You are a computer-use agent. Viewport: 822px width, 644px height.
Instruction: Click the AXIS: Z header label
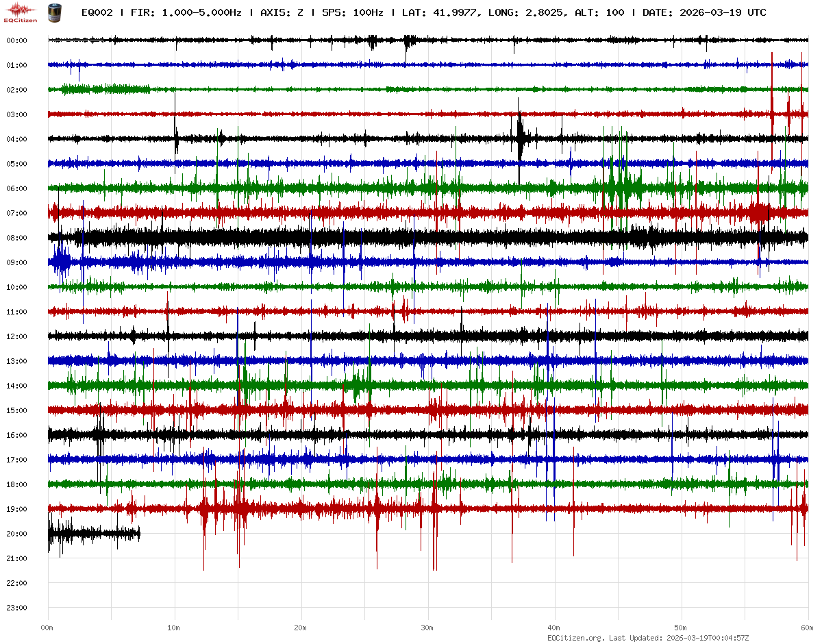pos(282,13)
